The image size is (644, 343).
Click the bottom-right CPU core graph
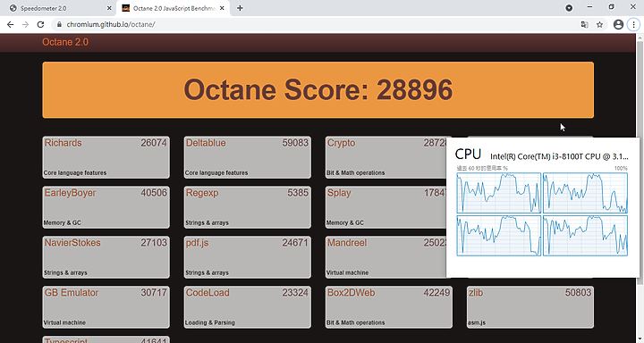(585, 236)
